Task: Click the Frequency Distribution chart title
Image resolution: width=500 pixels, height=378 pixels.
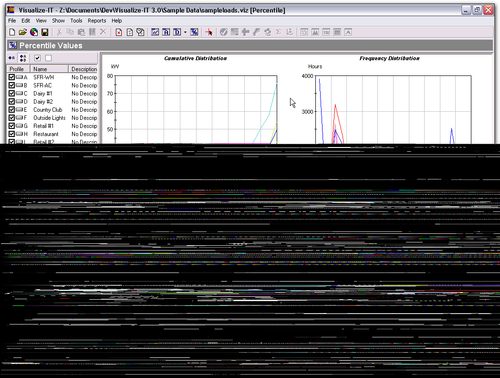Action: click(389, 58)
